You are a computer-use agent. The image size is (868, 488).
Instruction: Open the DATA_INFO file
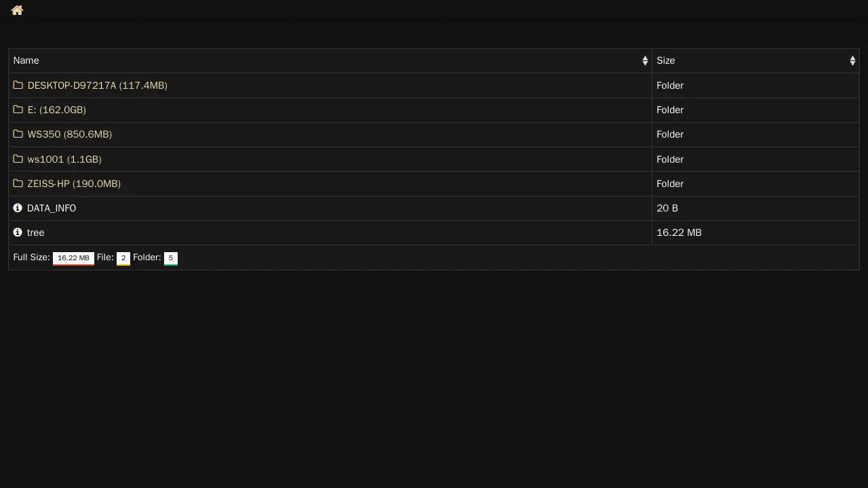coord(52,208)
